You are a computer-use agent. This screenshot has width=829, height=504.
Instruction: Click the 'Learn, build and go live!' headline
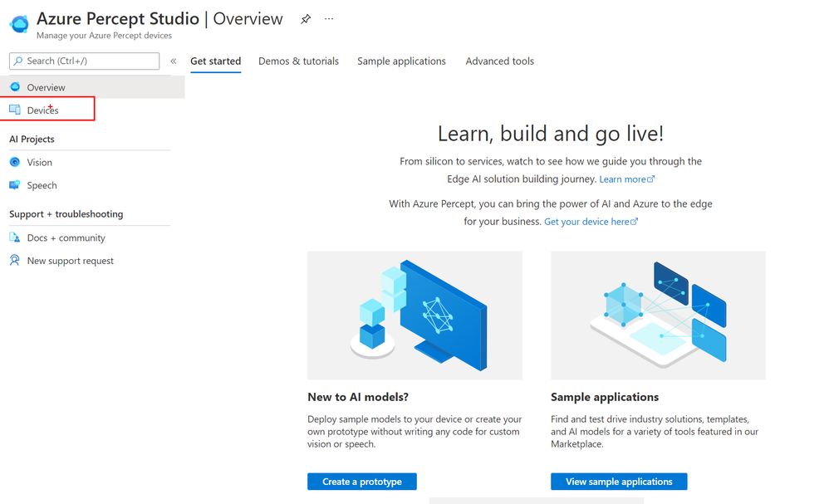[x=551, y=134]
